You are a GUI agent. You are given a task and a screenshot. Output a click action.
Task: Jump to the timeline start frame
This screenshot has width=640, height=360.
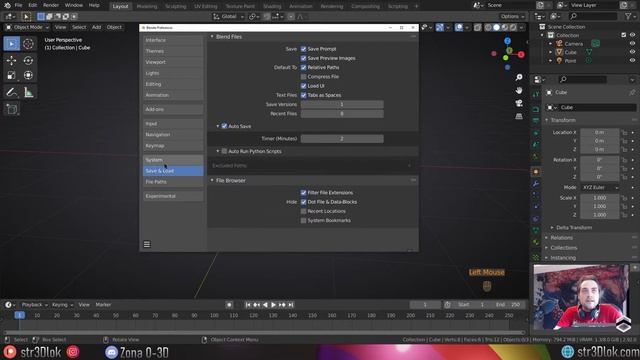click(248, 305)
